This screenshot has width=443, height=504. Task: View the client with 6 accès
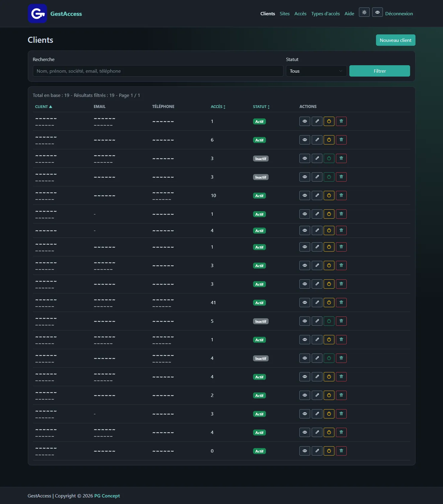pyautogui.click(x=305, y=140)
